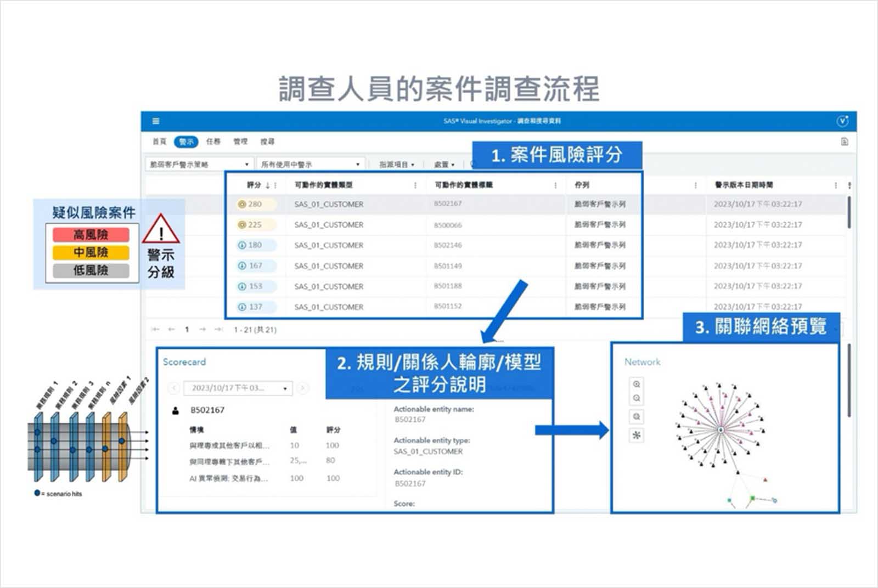
Task: Click entity label B501188
Action: point(448,286)
